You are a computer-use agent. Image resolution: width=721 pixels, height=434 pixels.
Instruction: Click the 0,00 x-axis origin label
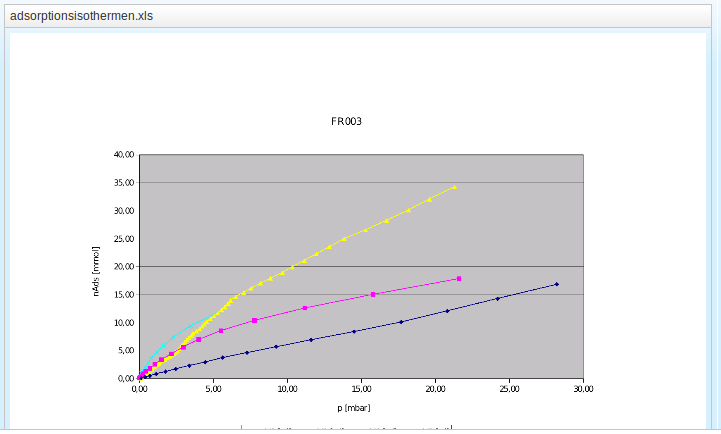pyautogui.click(x=139, y=389)
